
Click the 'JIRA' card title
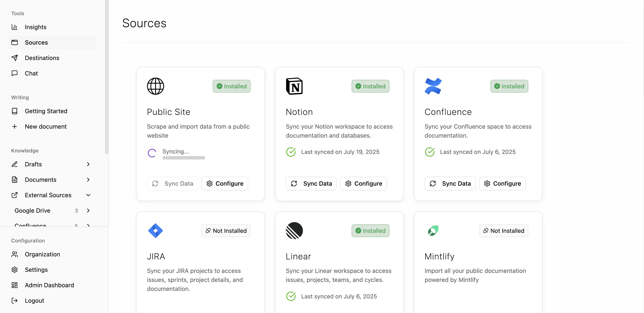[156, 256]
